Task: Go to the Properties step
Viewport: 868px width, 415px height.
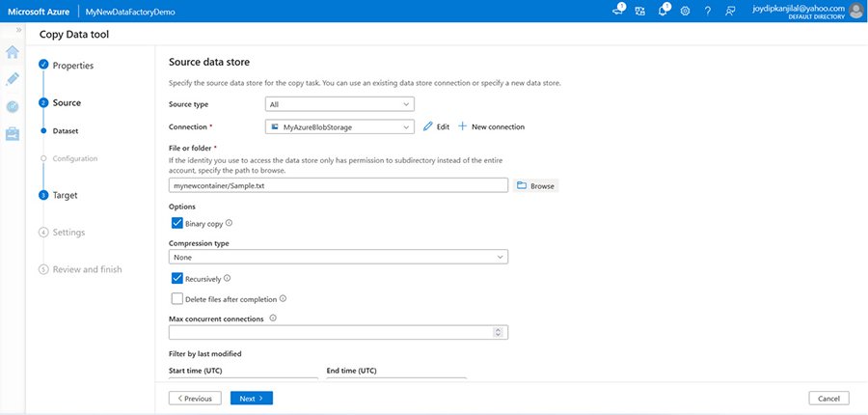Action: click(x=72, y=66)
